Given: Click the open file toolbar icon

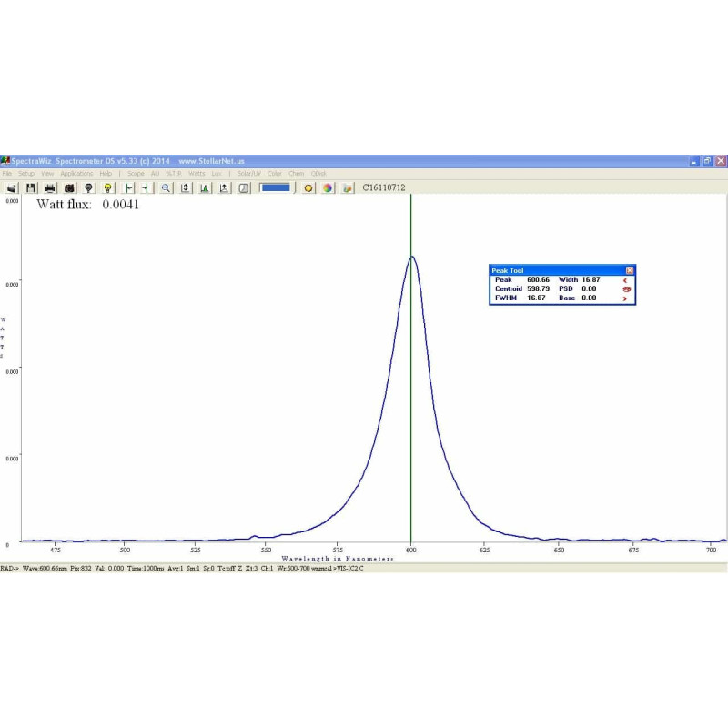Looking at the screenshot, I should pos(12,187).
